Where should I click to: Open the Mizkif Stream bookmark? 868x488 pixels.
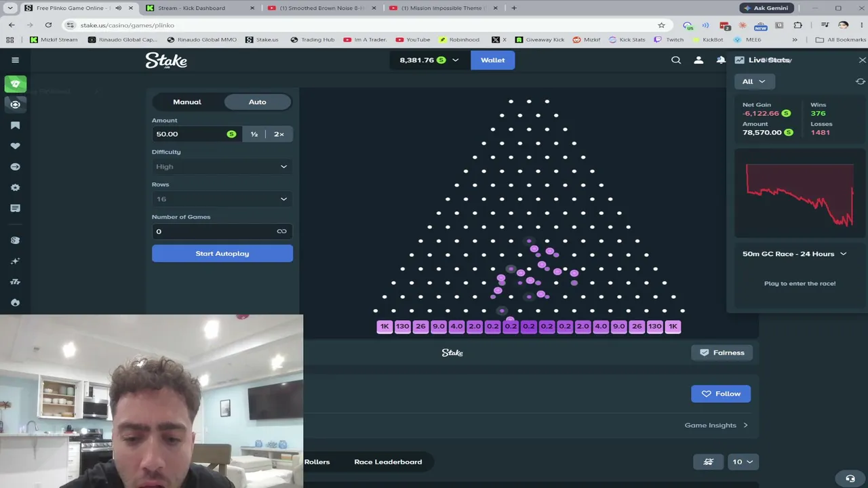pos(54,40)
